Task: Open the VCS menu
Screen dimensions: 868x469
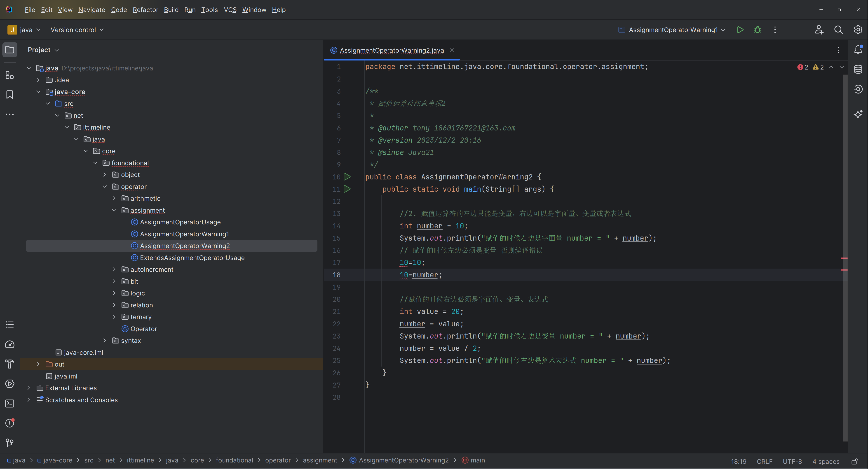Action: pos(230,10)
